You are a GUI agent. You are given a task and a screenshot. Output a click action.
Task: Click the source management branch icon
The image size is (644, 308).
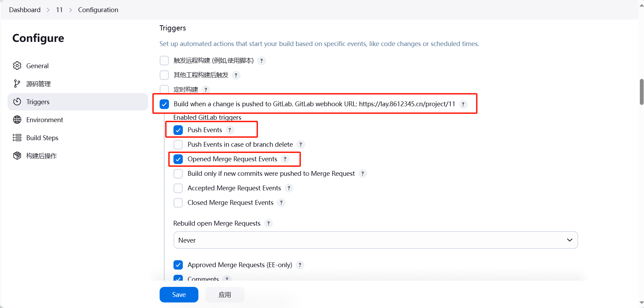point(17,84)
